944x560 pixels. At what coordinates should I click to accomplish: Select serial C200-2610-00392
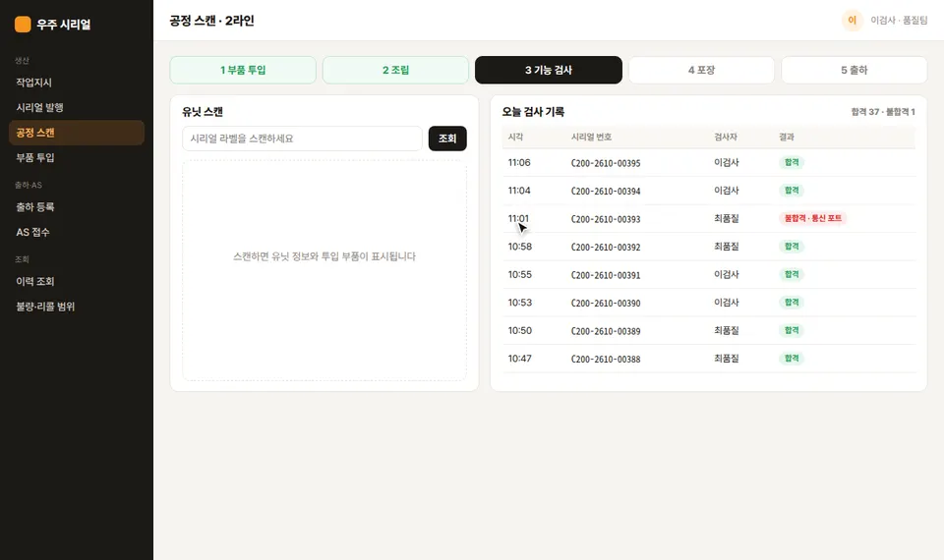[606, 247]
